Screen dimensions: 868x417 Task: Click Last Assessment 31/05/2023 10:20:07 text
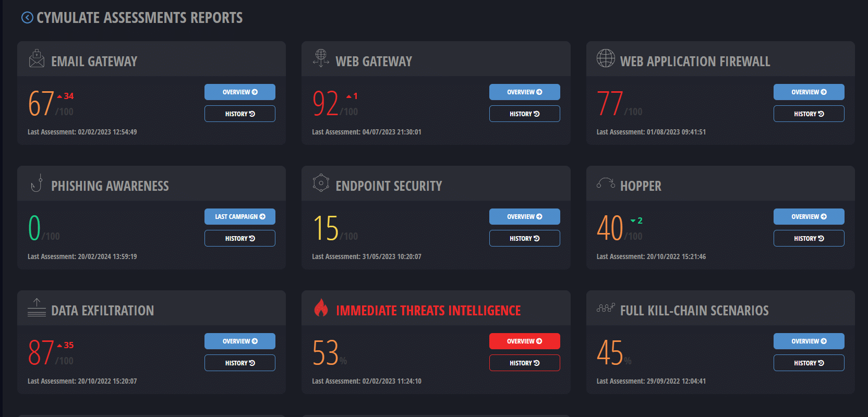pos(367,256)
